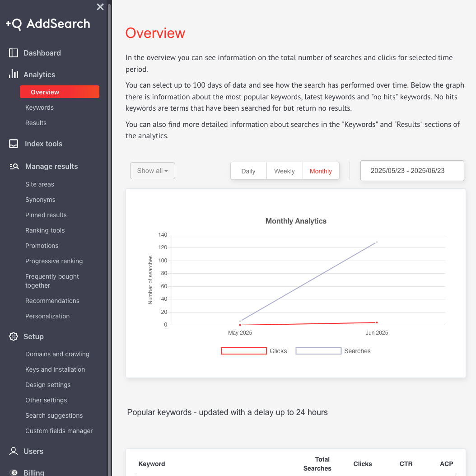Open Keywords under Analytics
Image resolution: width=476 pixels, height=476 pixels.
[39, 107]
